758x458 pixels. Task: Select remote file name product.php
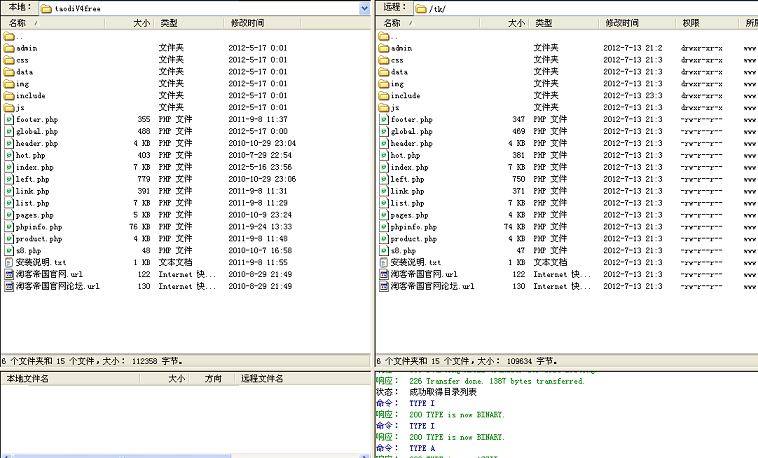pyautogui.click(x=413, y=238)
